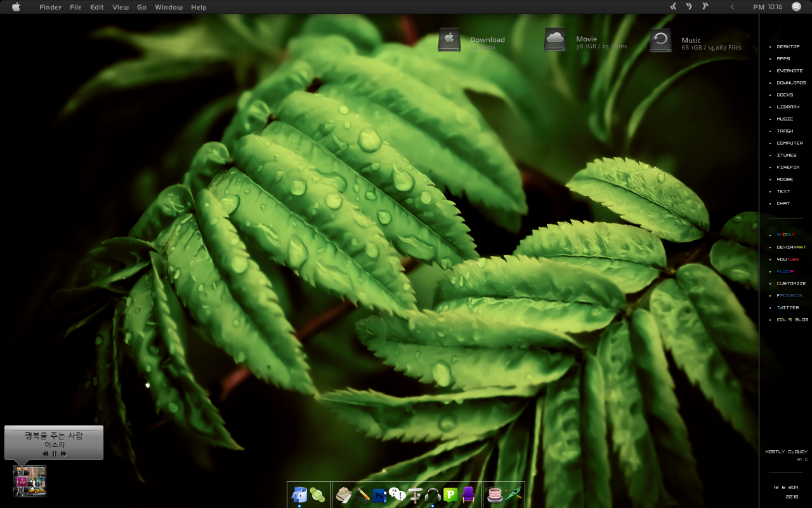Click CHAT in the sidebar
This screenshot has height=508, width=812.
click(783, 203)
